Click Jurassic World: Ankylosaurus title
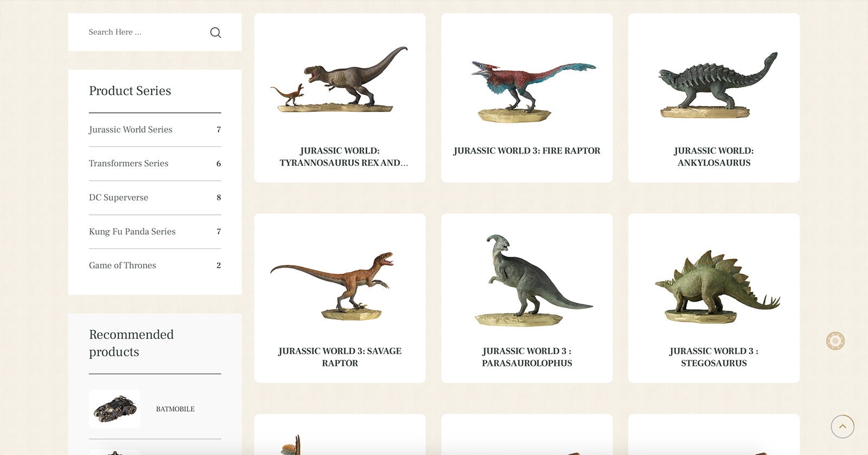This screenshot has width=868, height=455. (x=714, y=157)
